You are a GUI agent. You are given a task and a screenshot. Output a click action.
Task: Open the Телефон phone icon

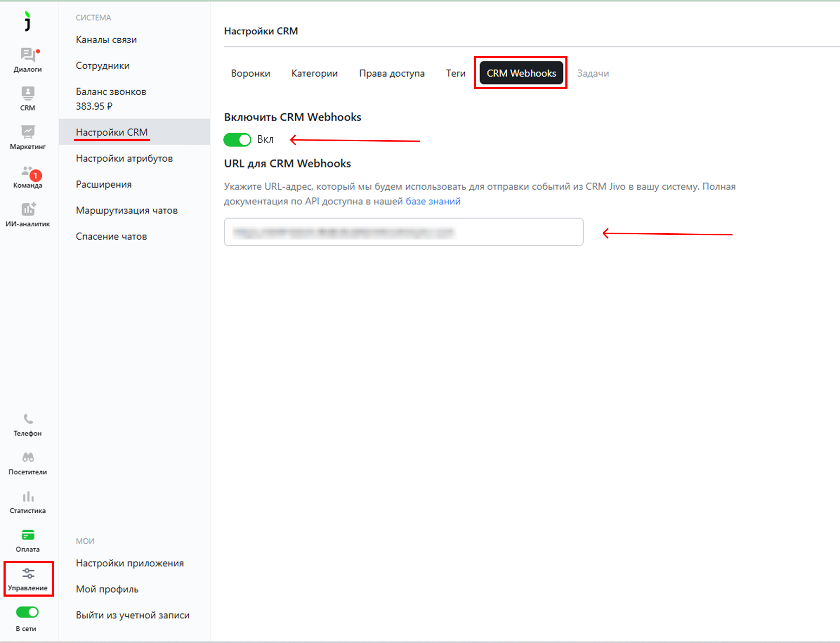coord(27,420)
